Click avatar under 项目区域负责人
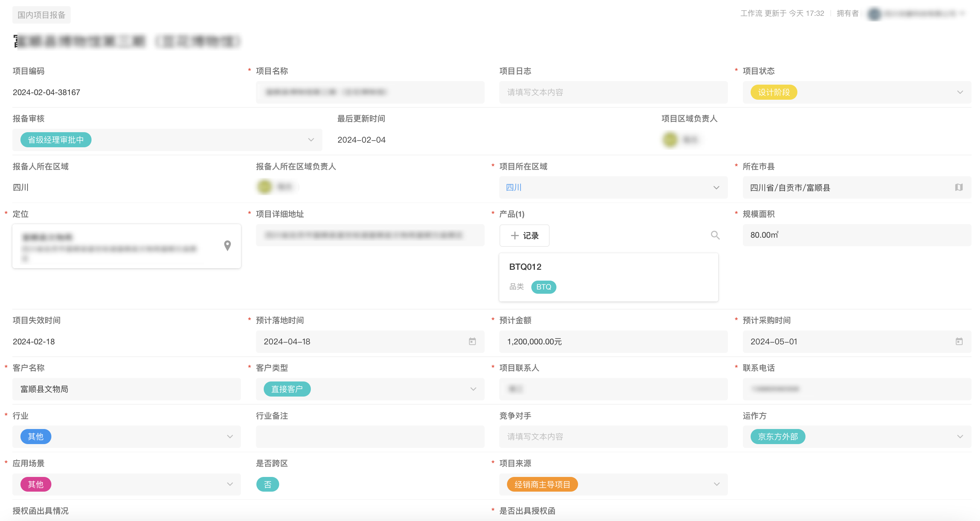This screenshot has height=521, width=980. pyautogui.click(x=670, y=140)
